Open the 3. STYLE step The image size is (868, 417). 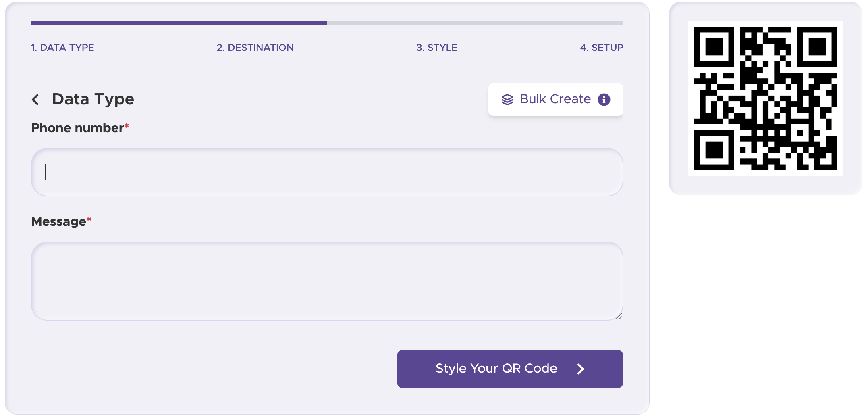click(437, 48)
